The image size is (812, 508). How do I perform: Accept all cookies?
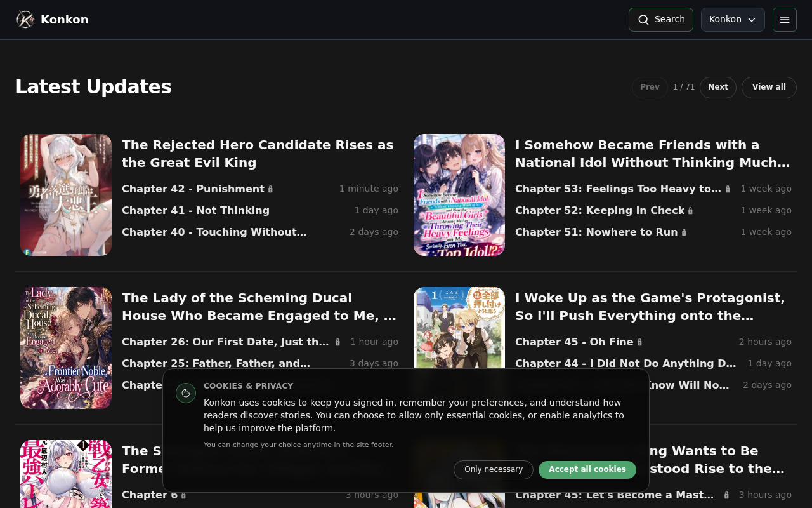pos(587,470)
